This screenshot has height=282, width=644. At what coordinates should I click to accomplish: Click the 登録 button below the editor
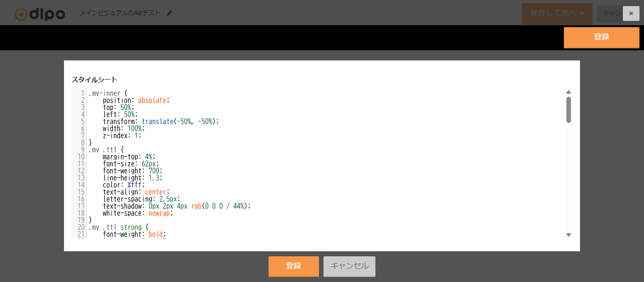294,266
